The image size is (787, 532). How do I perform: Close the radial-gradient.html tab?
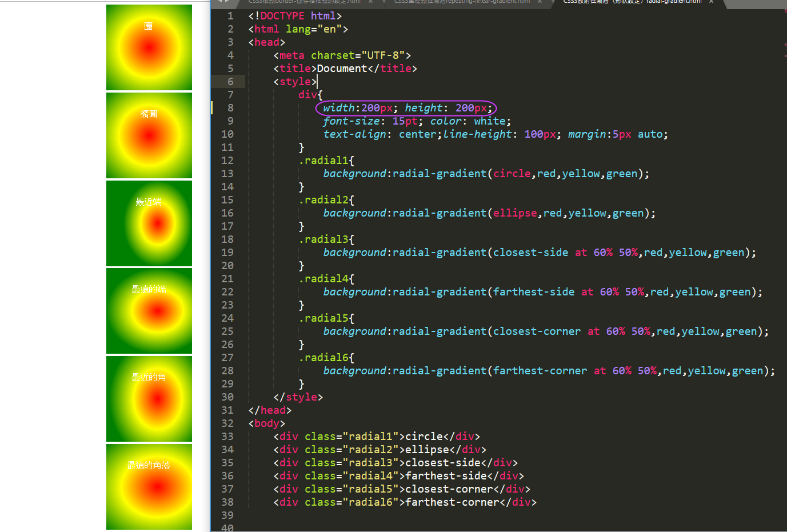[x=711, y=2]
